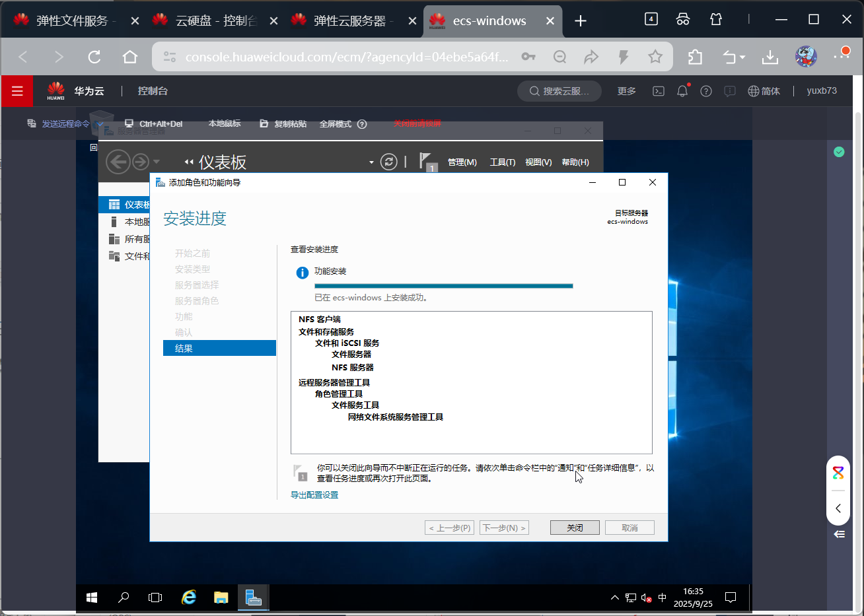Open the 控制台 link
Image resolution: width=864 pixels, height=616 pixels.
pos(153,91)
